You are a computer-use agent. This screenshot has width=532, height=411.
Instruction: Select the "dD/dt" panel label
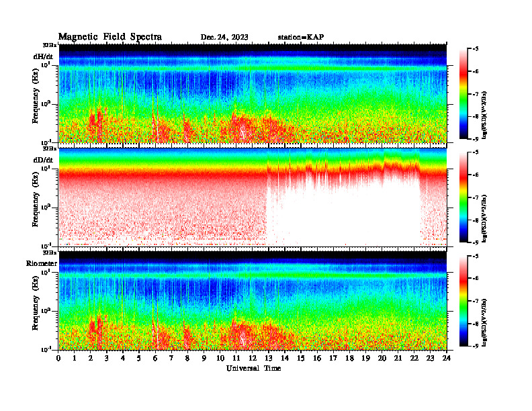[x=43, y=160]
